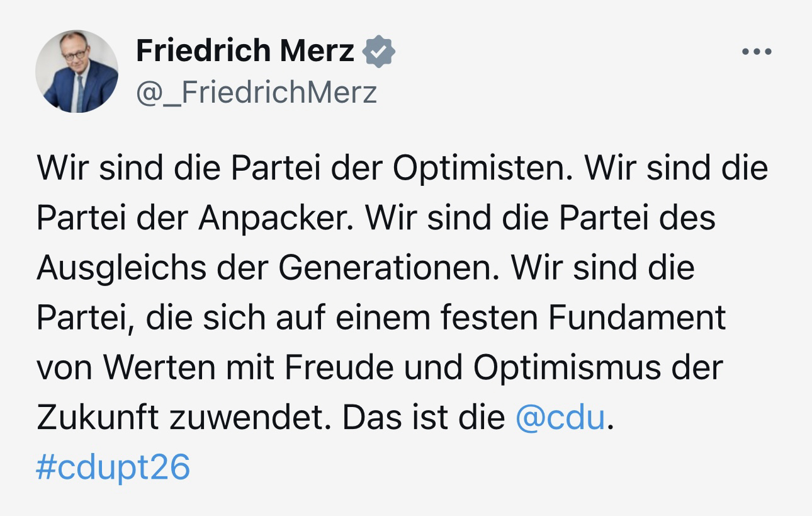This screenshot has width=812, height=516.
Task: Open the @_FriedrichMerz handle
Action: point(256,92)
